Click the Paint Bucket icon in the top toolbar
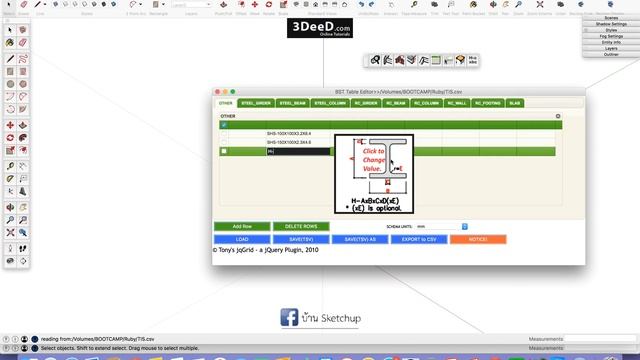This screenshot has height=360, width=640. click(473, 4)
